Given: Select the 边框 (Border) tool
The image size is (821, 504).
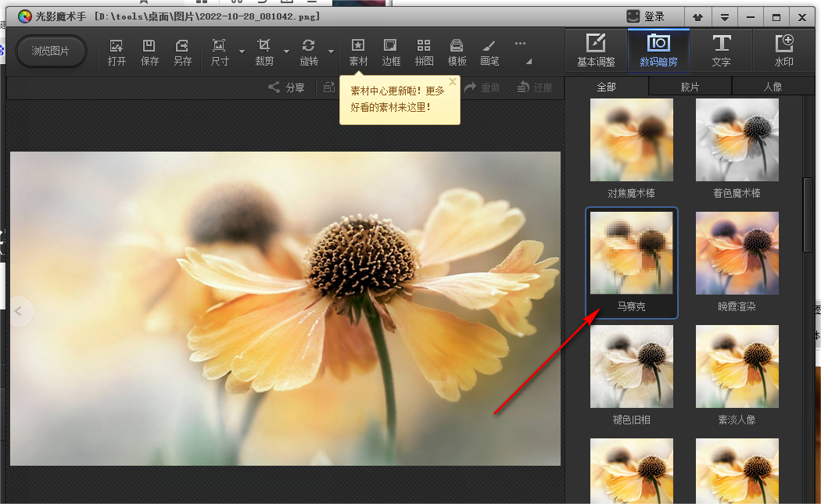Looking at the screenshot, I should point(391,52).
